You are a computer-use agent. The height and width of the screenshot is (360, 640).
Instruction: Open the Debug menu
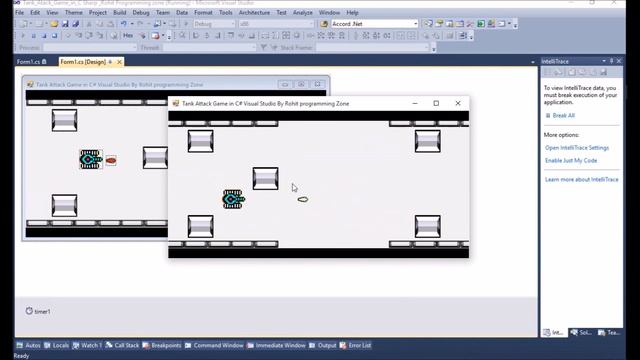pyautogui.click(x=141, y=13)
